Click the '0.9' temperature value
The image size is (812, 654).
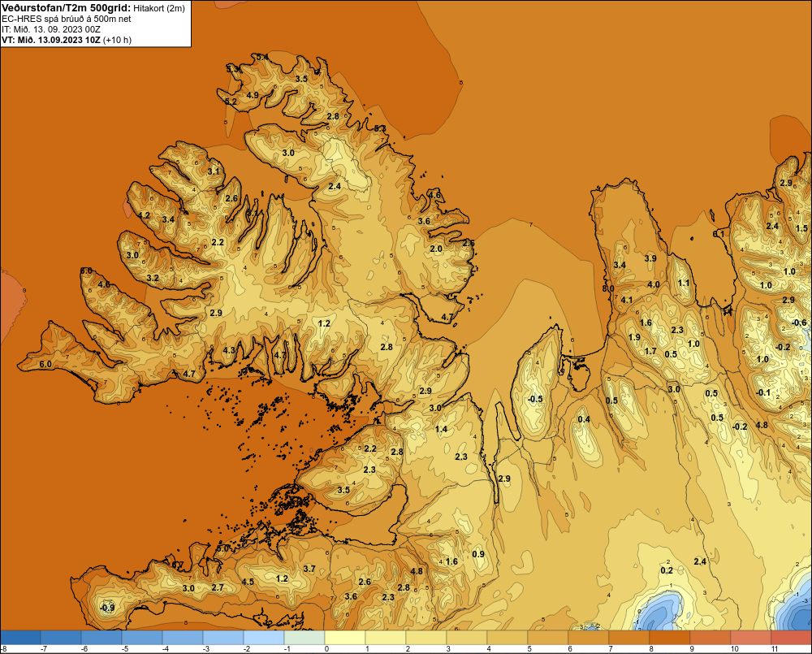478,554
